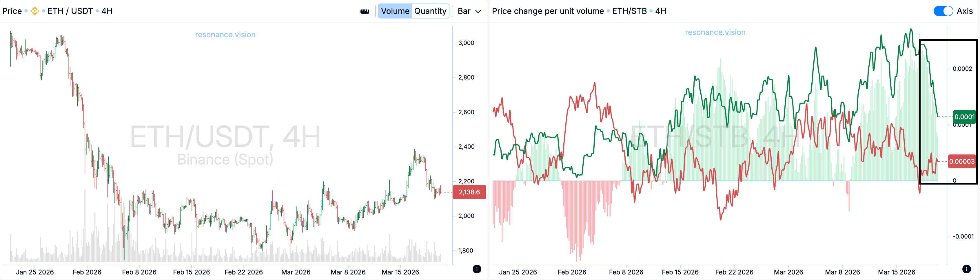This screenshot has height=280, width=980.
Task: Click the green 0.0001 value tag
Action: pyautogui.click(x=964, y=117)
